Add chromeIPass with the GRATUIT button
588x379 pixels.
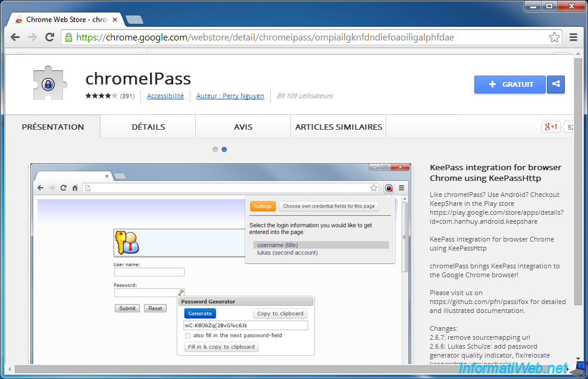coord(510,84)
